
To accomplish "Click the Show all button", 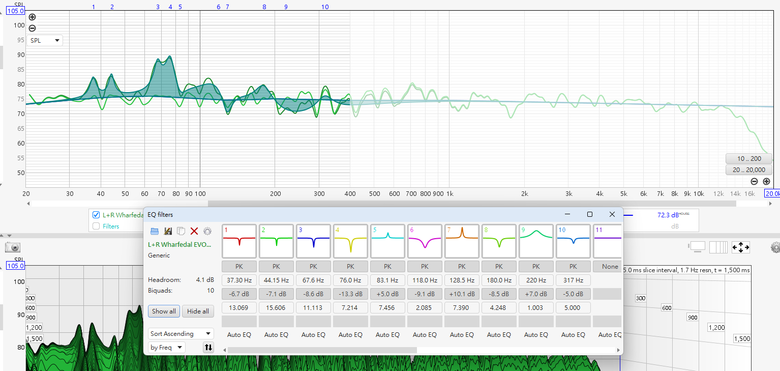I will point(164,312).
